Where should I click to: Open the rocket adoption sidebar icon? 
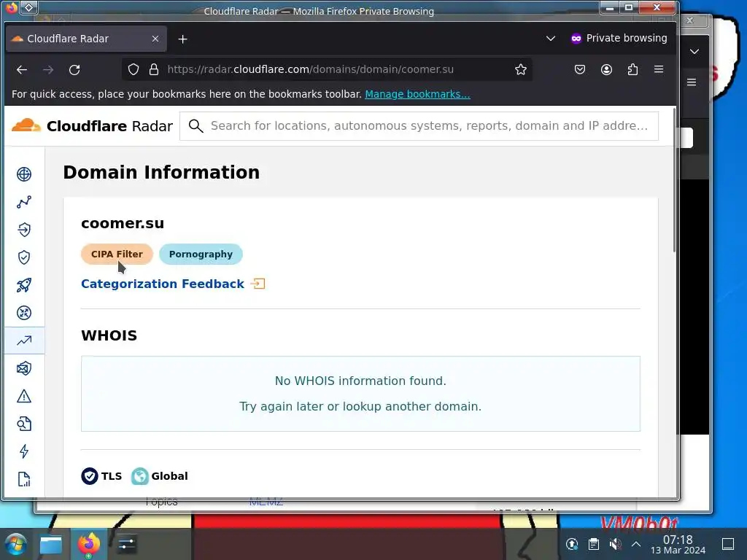tap(24, 285)
